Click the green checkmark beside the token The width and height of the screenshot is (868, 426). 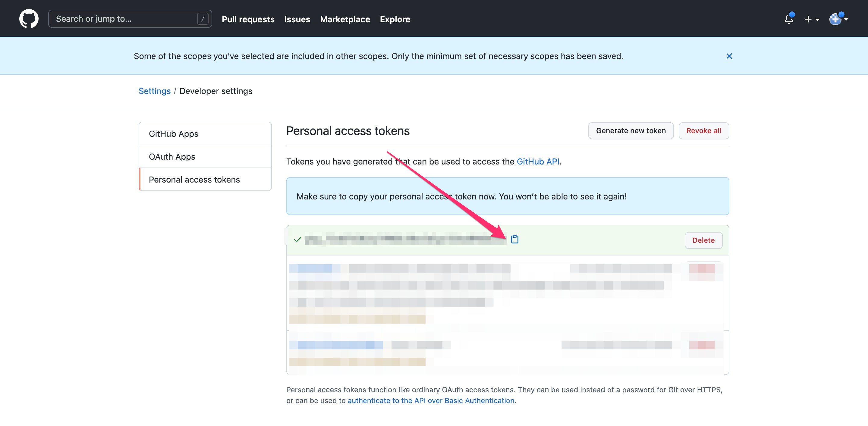297,240
